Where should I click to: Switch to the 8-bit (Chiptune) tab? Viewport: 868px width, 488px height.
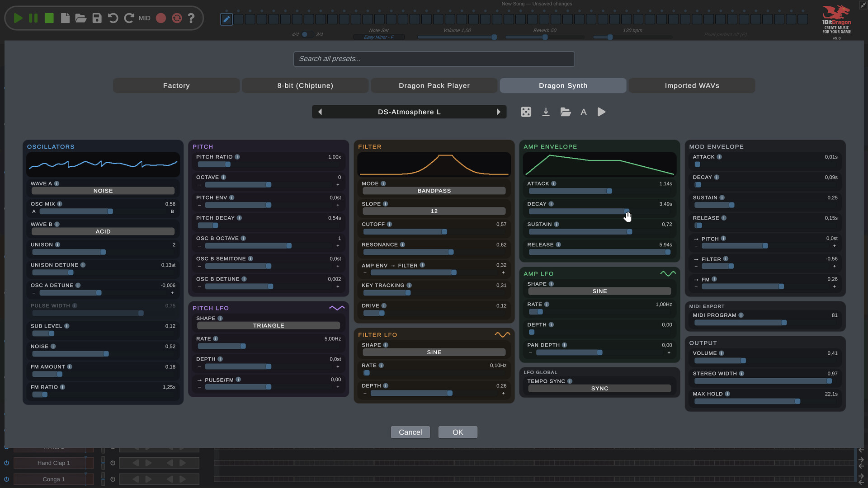[x=305, y=85]
